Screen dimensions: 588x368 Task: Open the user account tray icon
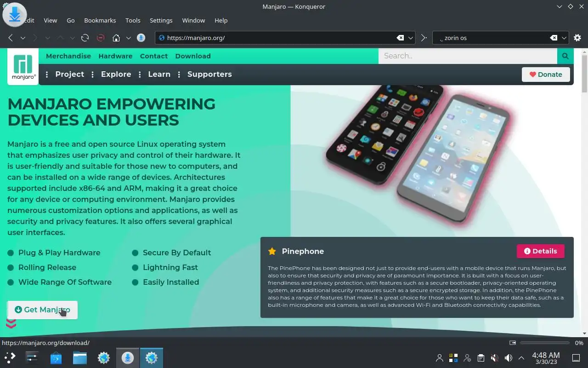(x=440, y=358)
